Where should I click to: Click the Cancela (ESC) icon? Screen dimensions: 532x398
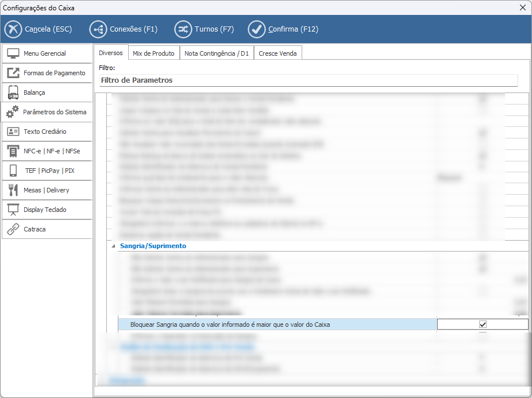click(x=13, y=29)
